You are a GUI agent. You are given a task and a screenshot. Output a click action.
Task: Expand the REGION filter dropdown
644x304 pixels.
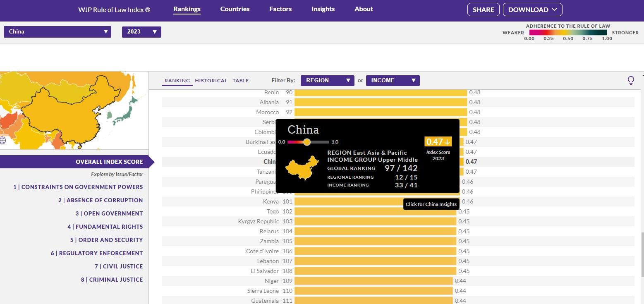click(327, 81)
